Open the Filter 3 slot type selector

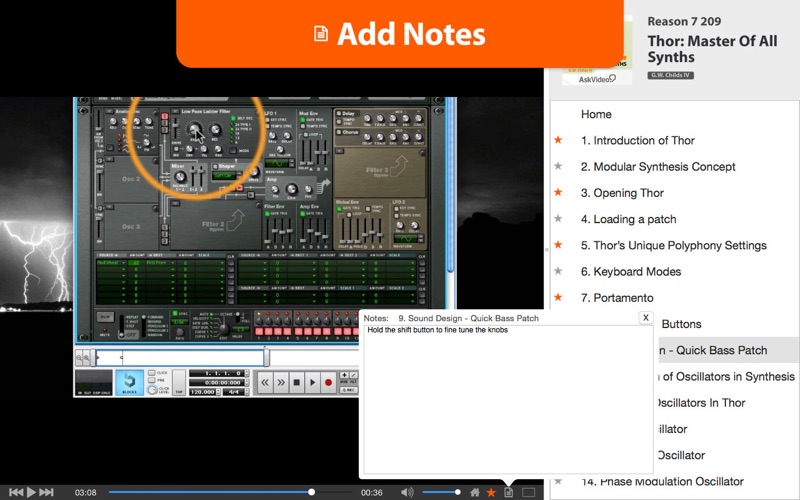click(x=340, y=152)
